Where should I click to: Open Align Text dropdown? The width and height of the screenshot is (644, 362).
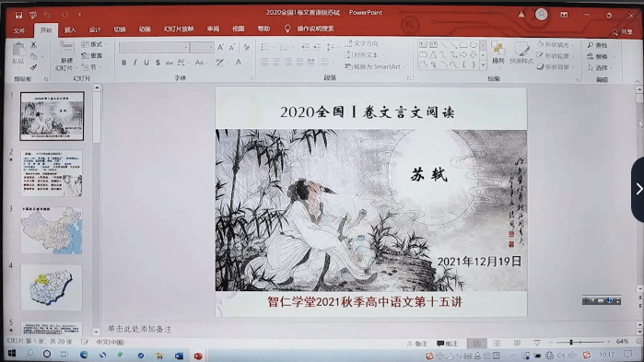(364, 55)
